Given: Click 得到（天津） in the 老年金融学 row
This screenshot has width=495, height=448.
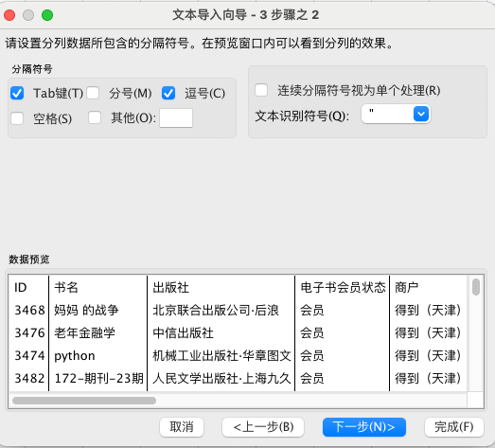Looking at the screenshot, I should click(x=428, y=333).
